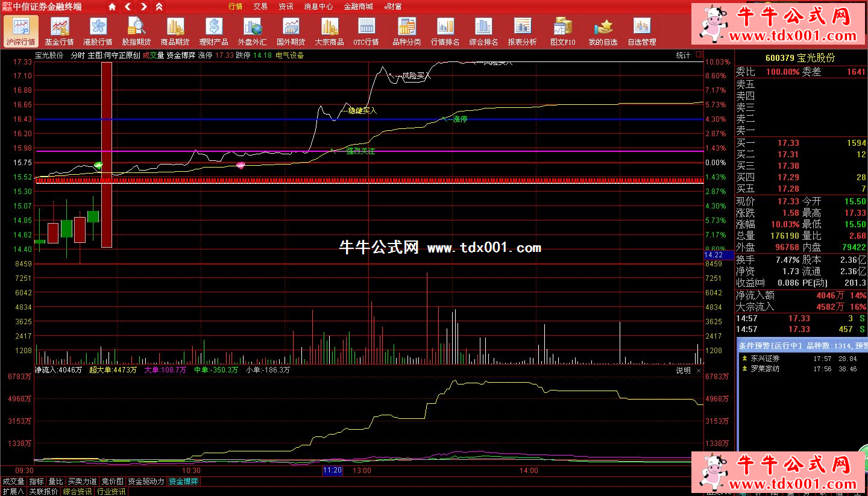This screenshot has width=868, height=496.
Task: Click the double-chevron collapse toolbar icon
Action: 159,7
